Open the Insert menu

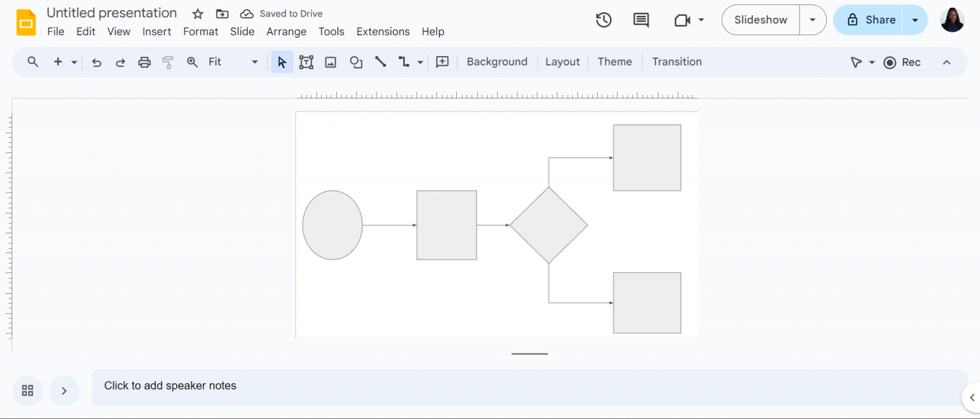(157, 31)
